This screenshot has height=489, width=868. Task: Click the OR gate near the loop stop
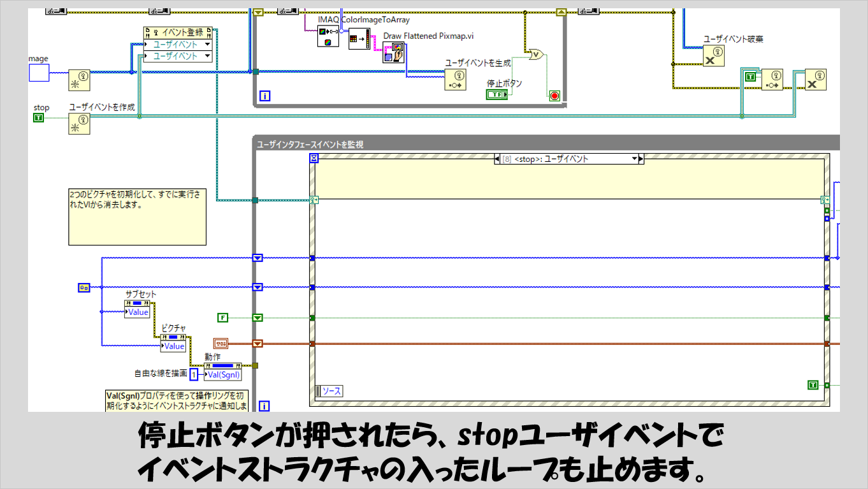(536, 55)
